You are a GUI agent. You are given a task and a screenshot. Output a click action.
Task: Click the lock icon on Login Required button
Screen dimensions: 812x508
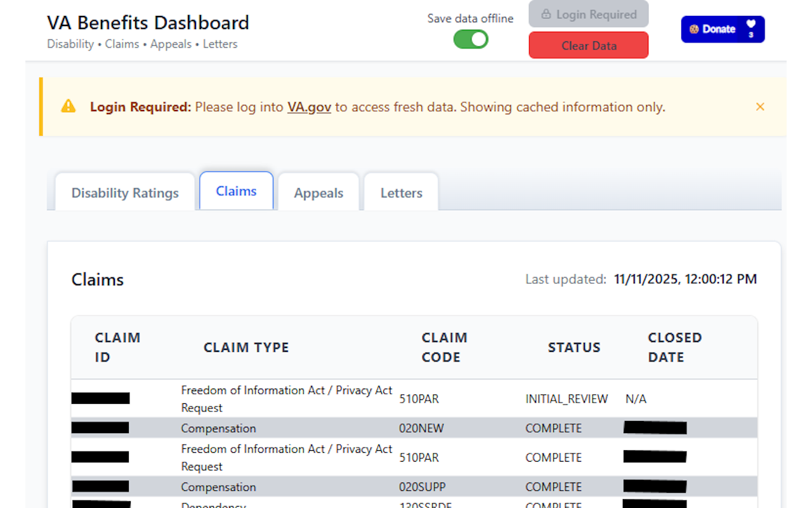coord(546,14)
